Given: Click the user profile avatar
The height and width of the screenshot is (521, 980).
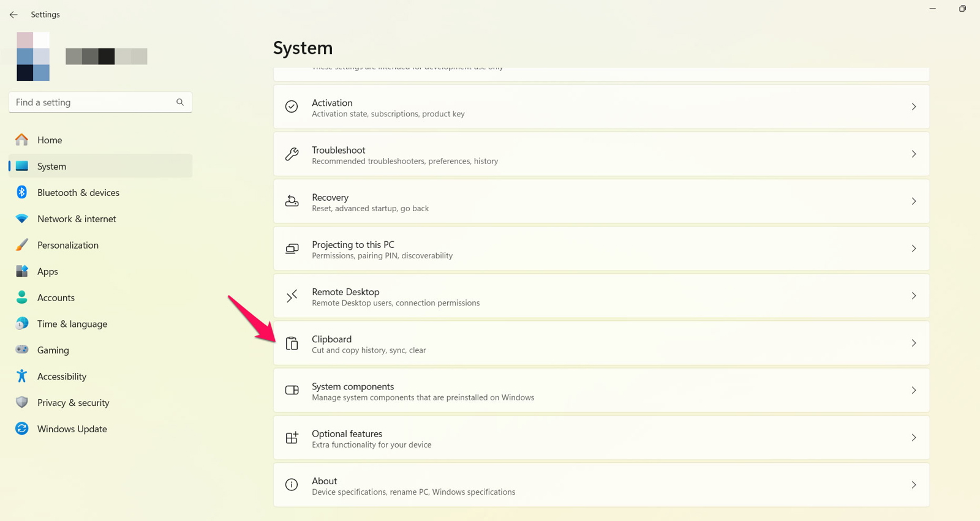Looking at the screenshot, I should coord(33,56).
